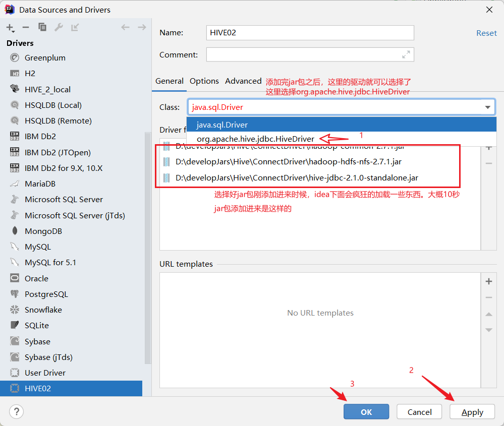Click the Reset link
Viewport: 504px width, 426px height.
[x=486, y=33]
